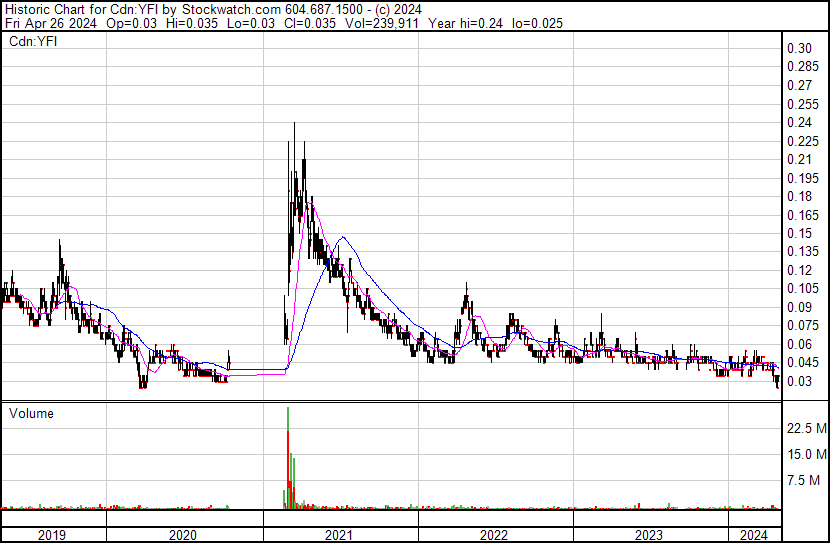Click the blue moving average peak in 2021
The height and width of the screenshot is (543, 830).
pyautogui.click(x=343, y=237)
